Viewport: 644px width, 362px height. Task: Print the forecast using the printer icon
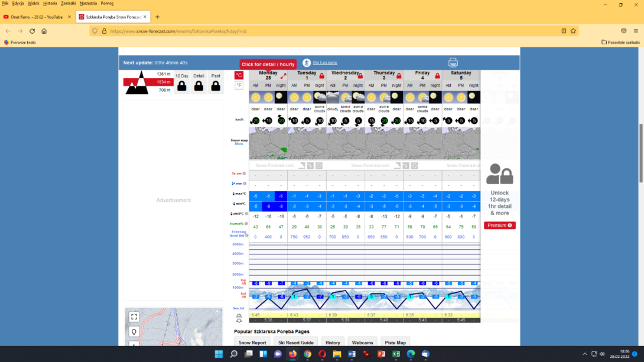[453, 63]
